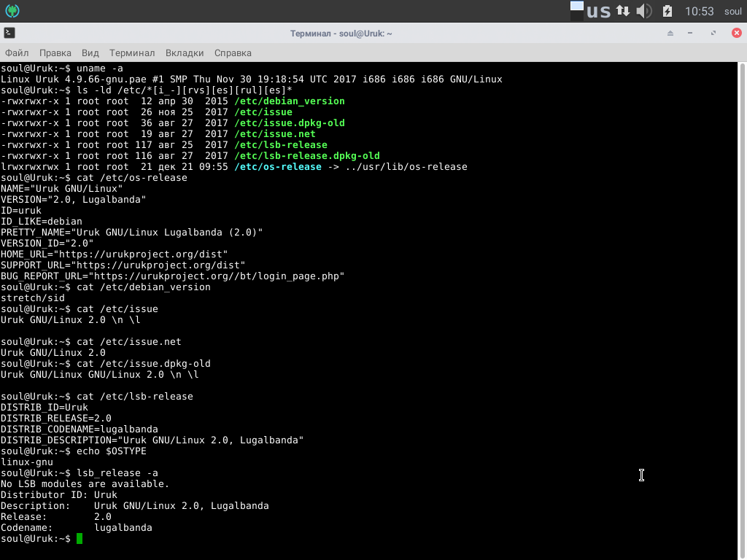The width and height of the screenshot is (747, 560).
Task: Open the Терминал menu
Action: pos(132,52)
